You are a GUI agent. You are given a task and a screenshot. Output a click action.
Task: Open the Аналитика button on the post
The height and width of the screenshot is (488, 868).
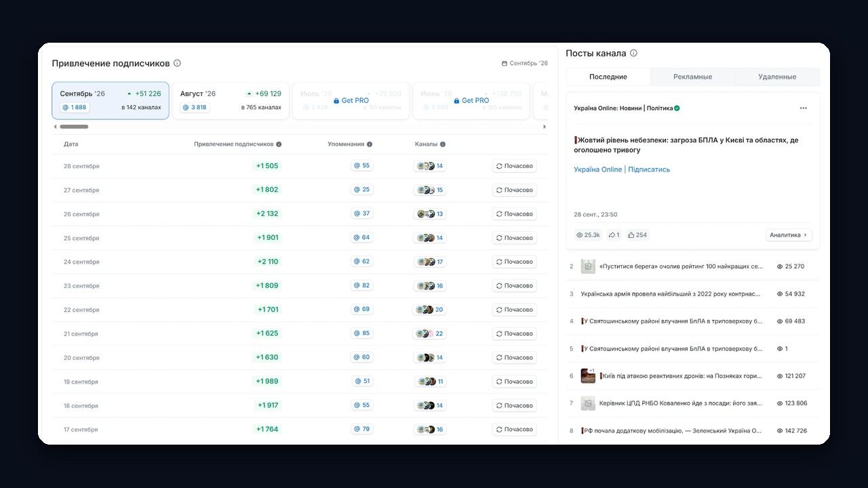789,235
